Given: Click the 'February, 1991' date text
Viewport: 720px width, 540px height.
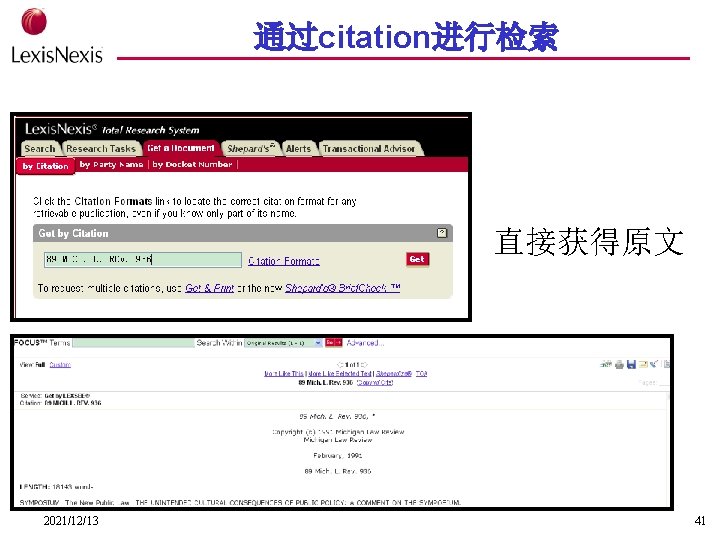Looking at the screenshot, I should [338, 456].
